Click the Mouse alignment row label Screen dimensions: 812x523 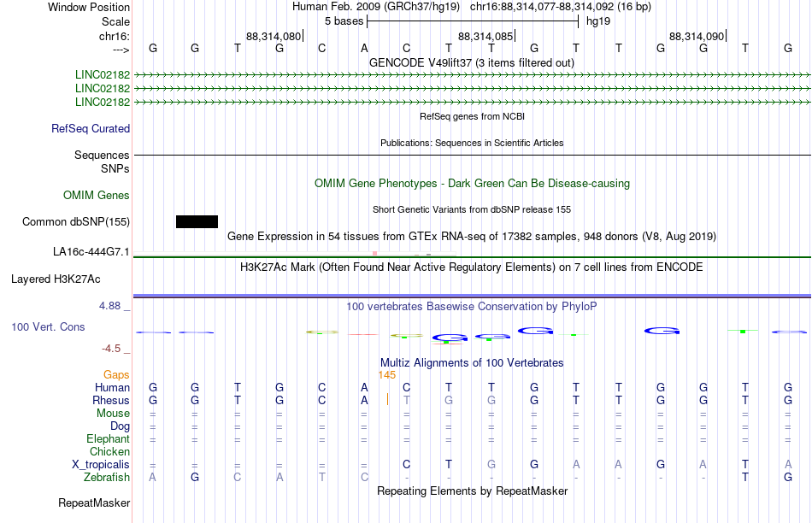click(x=113, y=414)
